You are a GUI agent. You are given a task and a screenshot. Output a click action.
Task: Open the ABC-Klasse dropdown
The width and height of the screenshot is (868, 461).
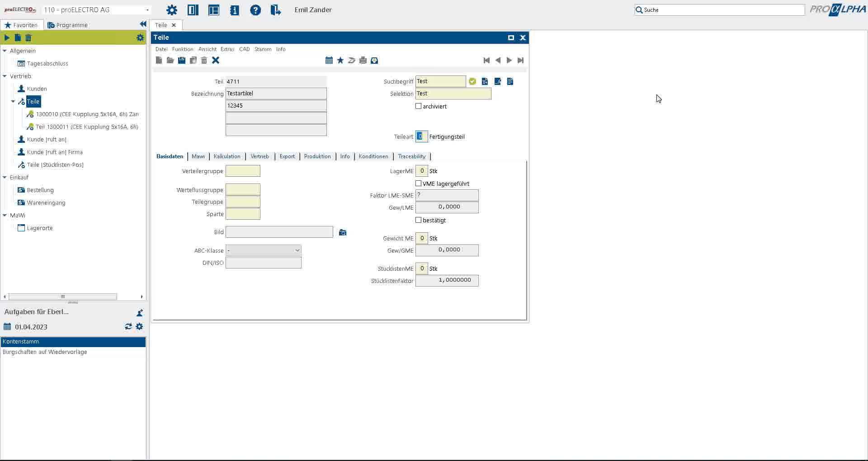click(x=264, y=250)
